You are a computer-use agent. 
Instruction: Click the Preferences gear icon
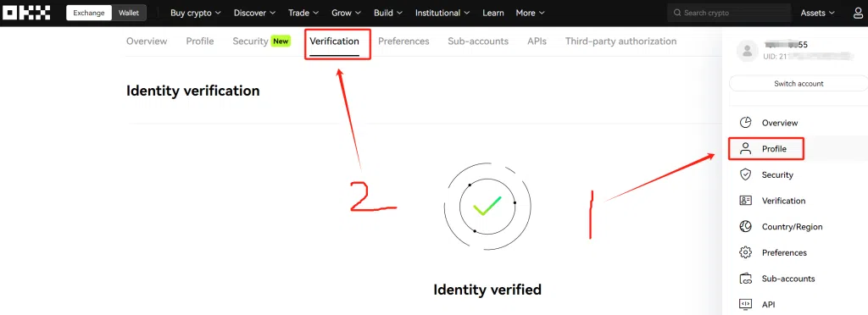[x=745, y=252]
